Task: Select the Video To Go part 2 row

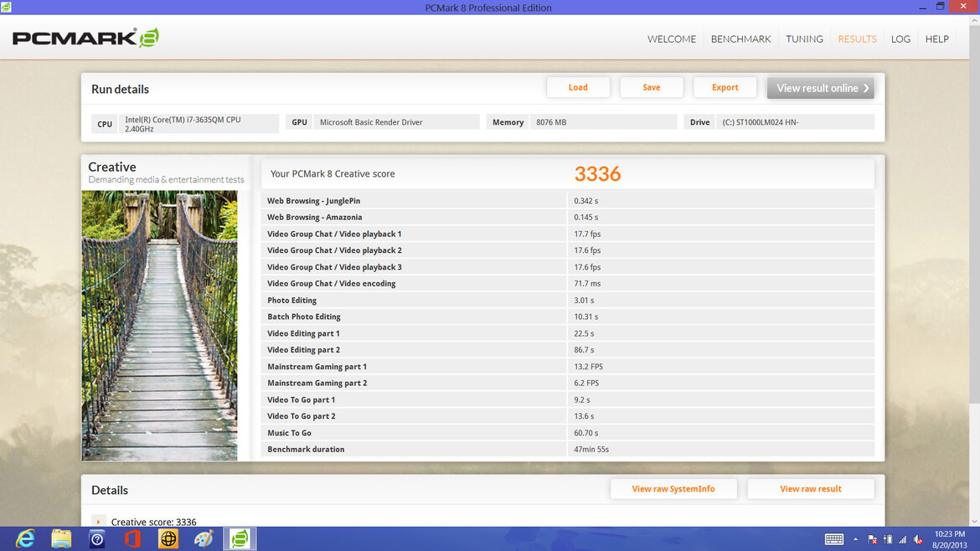Action: click(x=568, y=416)
